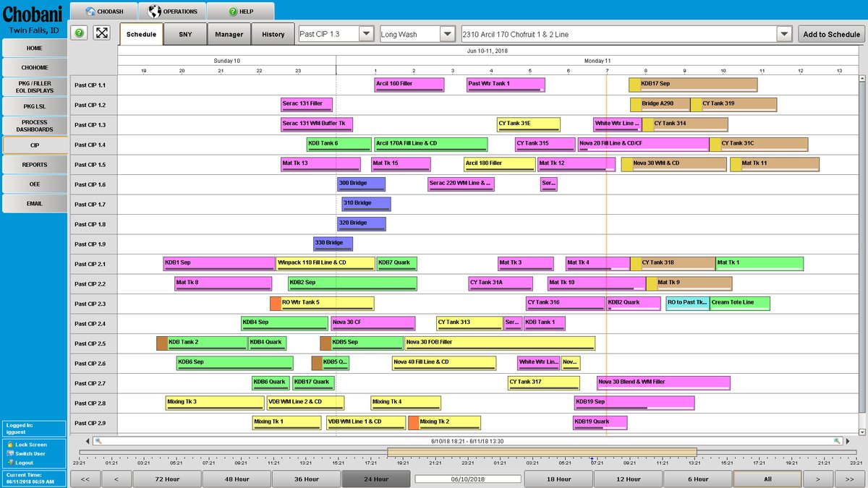The image size is (868, 488).
Task: Click the zoom out magnifier icon
Action: point(98,441)
